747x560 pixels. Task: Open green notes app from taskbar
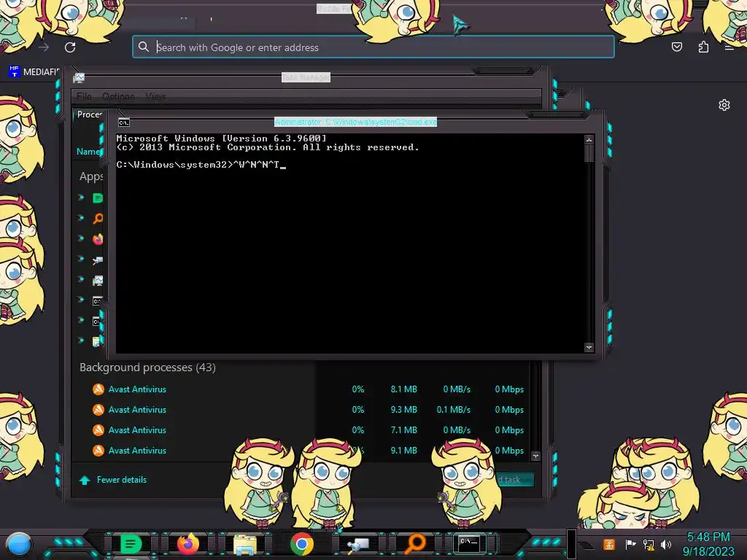131,544
